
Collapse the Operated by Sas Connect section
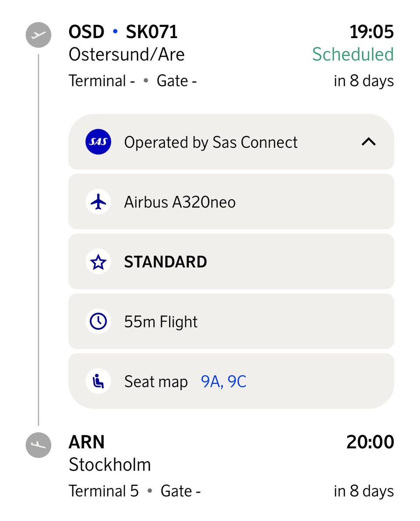pyautogui.click(x=369, y=142)
